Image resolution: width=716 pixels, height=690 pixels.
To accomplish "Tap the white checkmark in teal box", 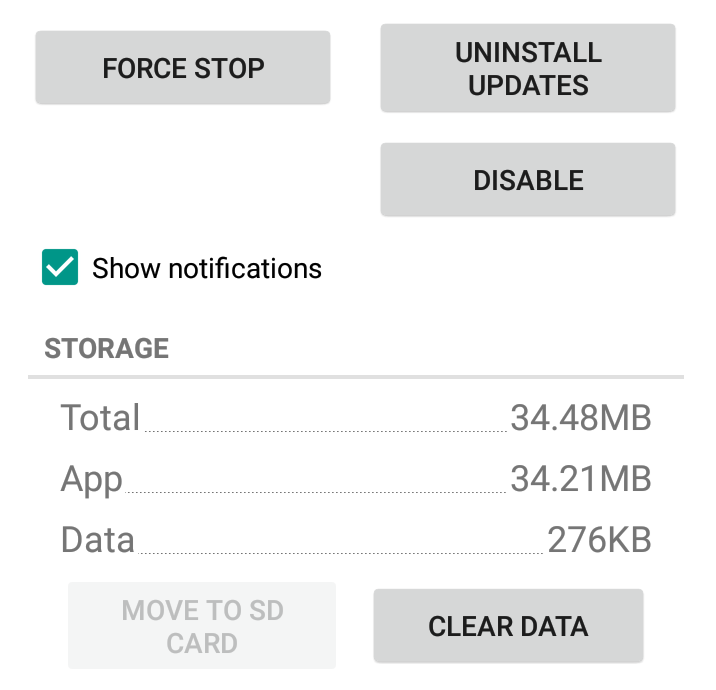I will point(60,268).
